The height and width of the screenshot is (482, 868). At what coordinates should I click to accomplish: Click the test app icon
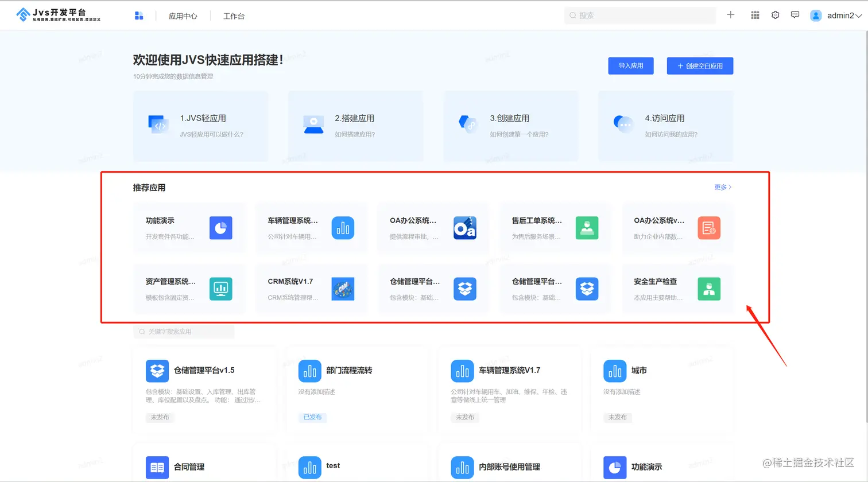point(310,468)
